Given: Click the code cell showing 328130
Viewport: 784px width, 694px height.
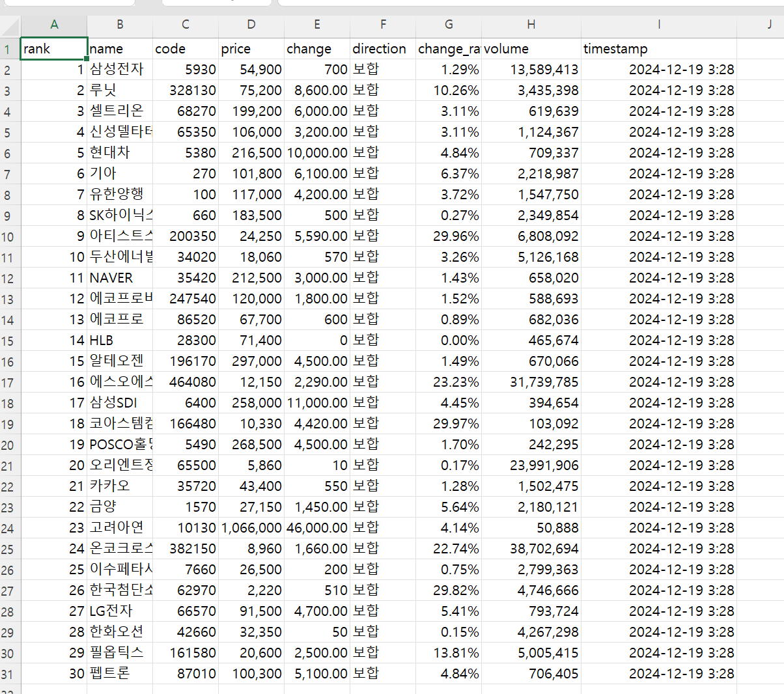Looking at the screenshot, I should 186,90.
